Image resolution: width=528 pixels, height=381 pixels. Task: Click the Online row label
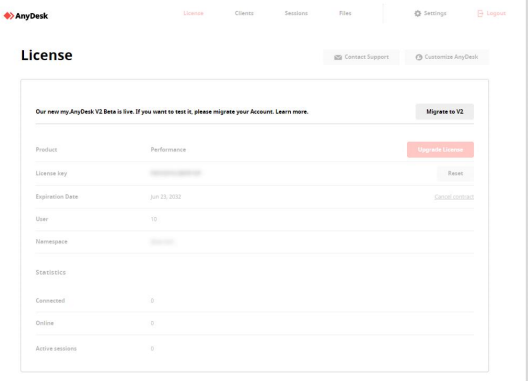[44, 323]
